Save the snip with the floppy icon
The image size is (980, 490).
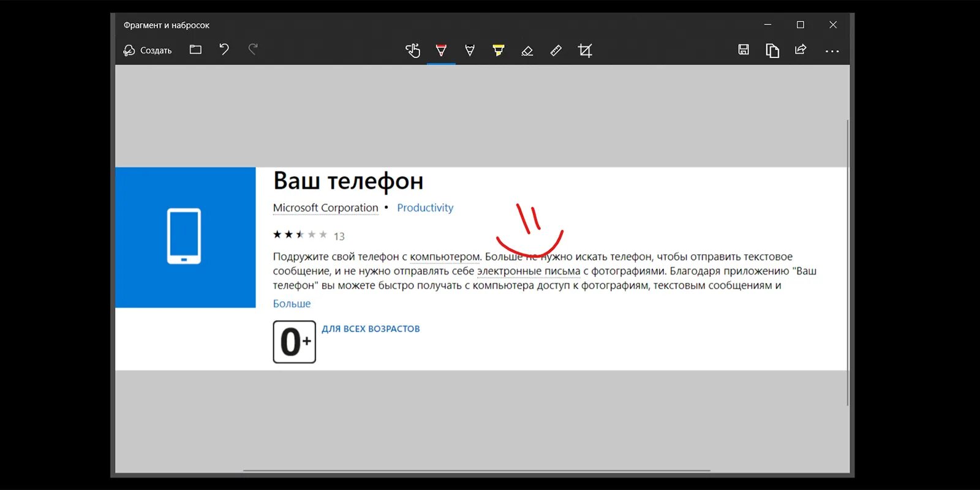click(x=744, y=50)
